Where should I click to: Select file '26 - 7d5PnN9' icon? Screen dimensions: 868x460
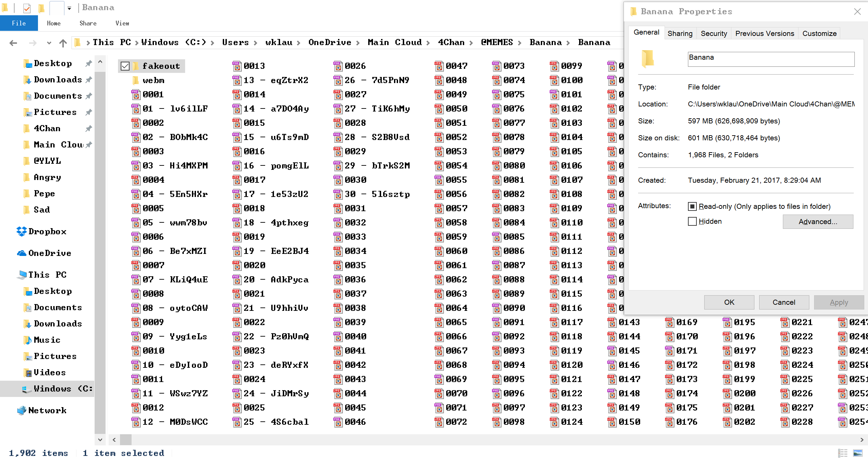click(338, 80)
